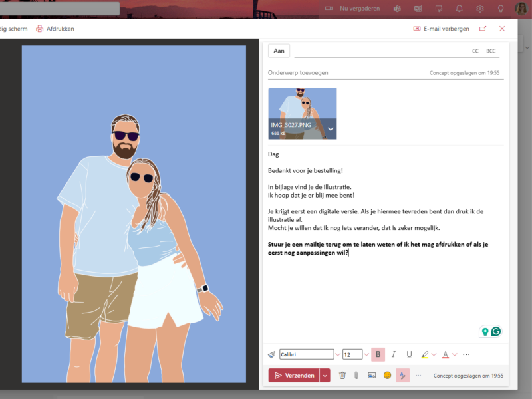
Task: Discard the draft with trash icon
Action: click(342, 375)
